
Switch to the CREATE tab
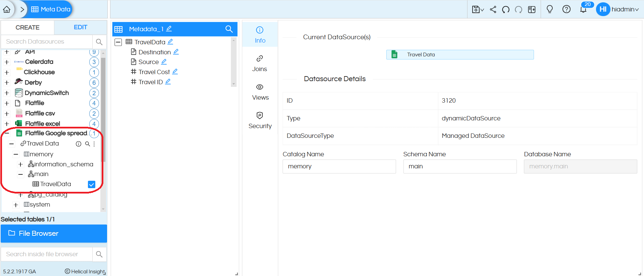28,27
